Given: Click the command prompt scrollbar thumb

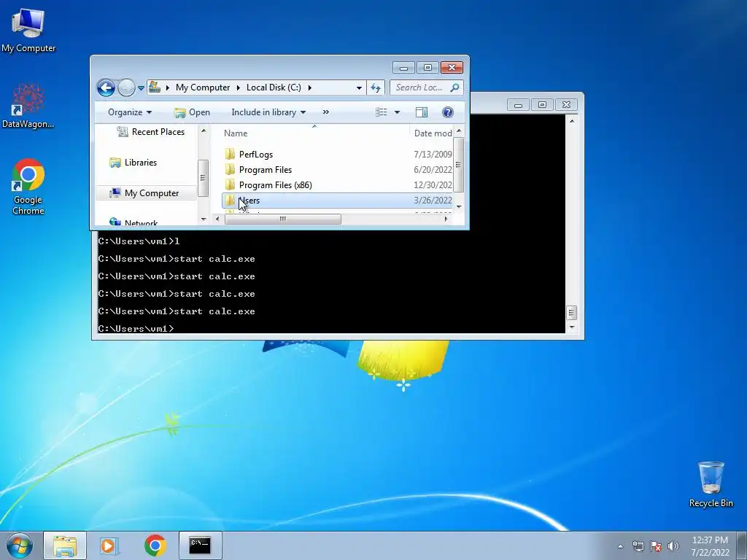Looking at the screenshot, I should [x=572, y=313].
